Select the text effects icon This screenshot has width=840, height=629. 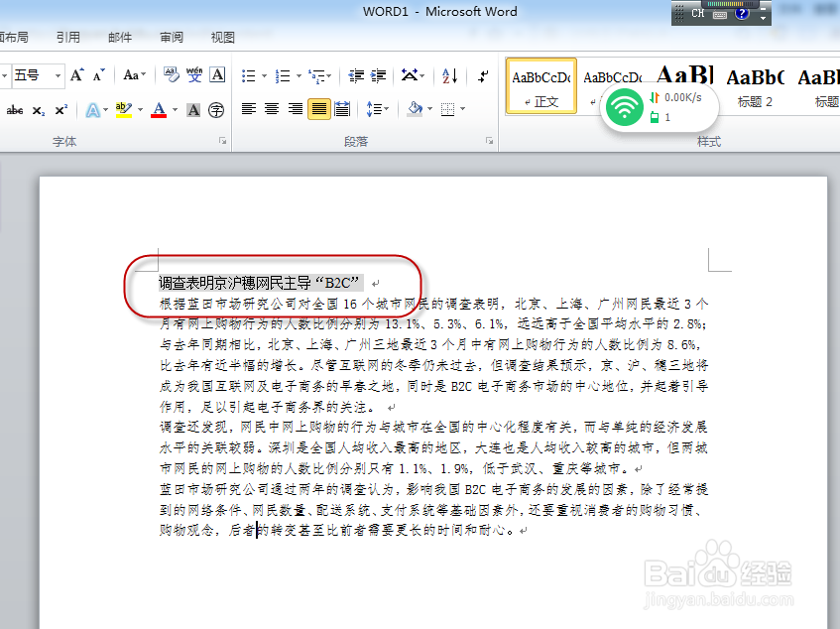coord(94,110)
